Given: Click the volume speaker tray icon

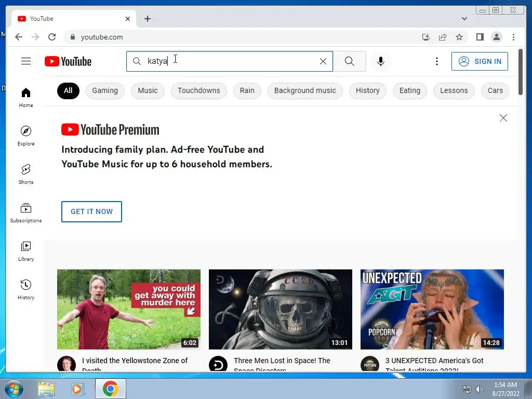Looking at the screenshot, I should 479,389.
